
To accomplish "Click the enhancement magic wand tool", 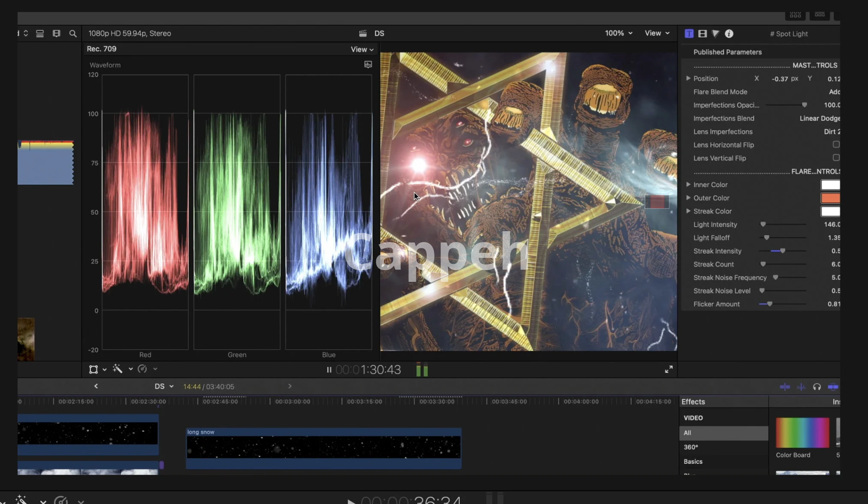I will tap(118, 369).
